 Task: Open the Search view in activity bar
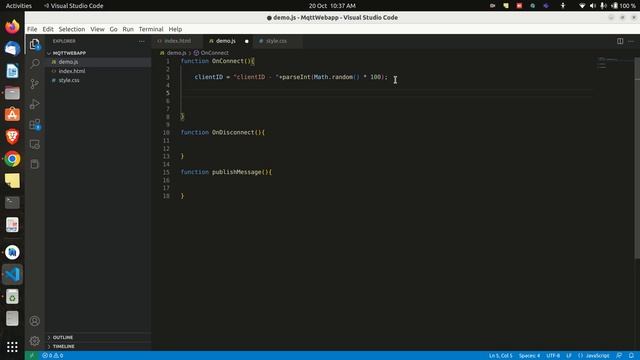pos(35,64)
